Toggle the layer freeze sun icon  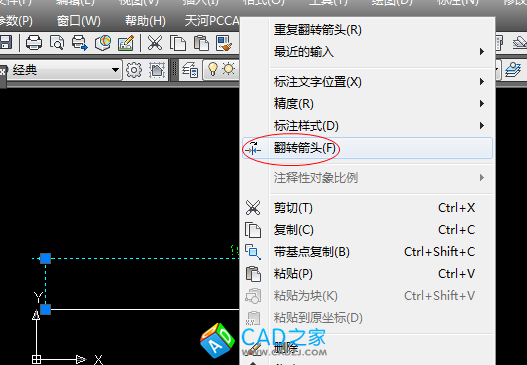tap(229, 69)
